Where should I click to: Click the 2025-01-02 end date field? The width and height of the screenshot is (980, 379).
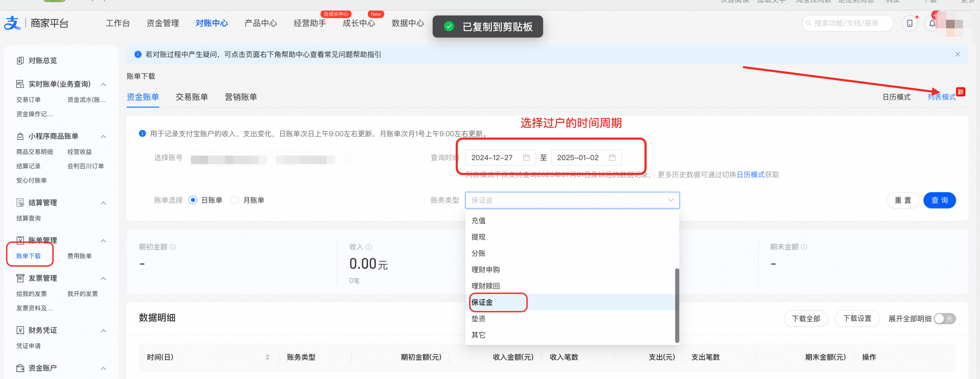click(586, 158)
